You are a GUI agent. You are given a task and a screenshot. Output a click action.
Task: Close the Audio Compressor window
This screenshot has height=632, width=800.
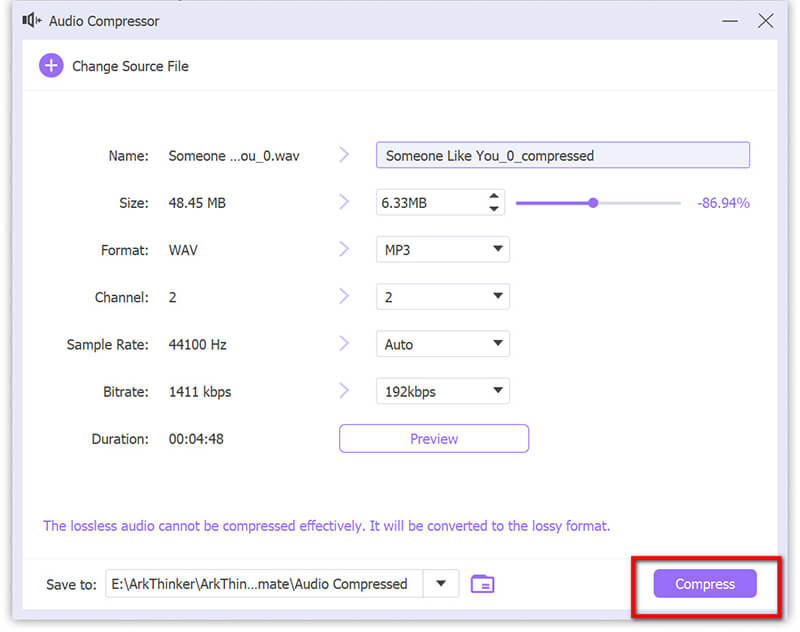click(x=766, y=20)
